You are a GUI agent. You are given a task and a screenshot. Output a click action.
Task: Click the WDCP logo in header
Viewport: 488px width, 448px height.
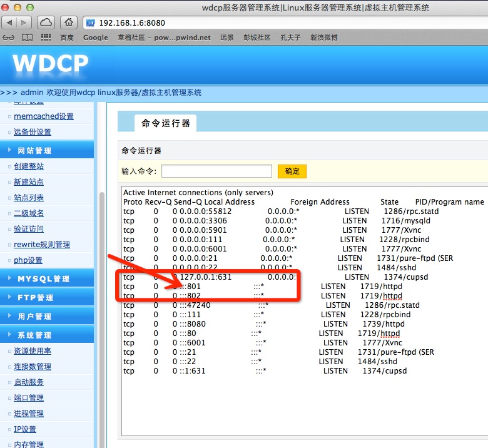click(x=50, y=63)
